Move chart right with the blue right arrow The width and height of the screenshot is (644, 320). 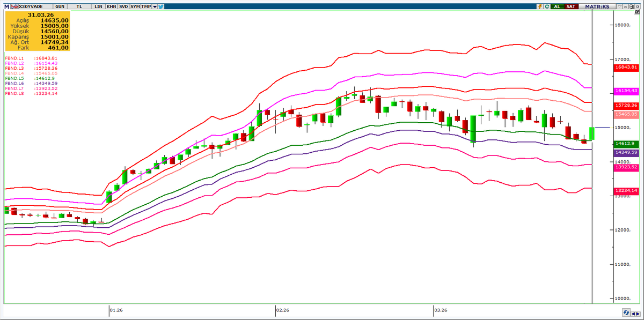click(638, 314)
